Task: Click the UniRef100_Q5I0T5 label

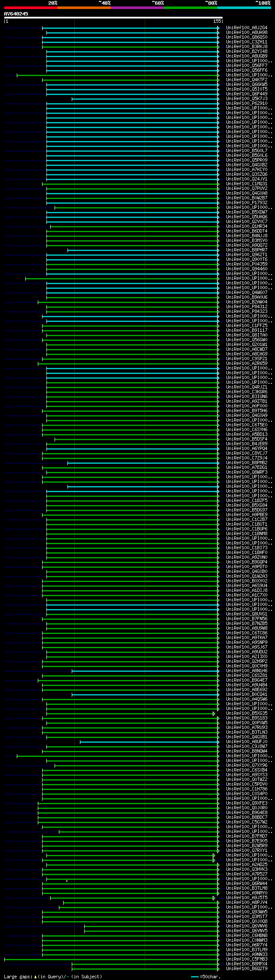Action: click(x=247, y=89)
